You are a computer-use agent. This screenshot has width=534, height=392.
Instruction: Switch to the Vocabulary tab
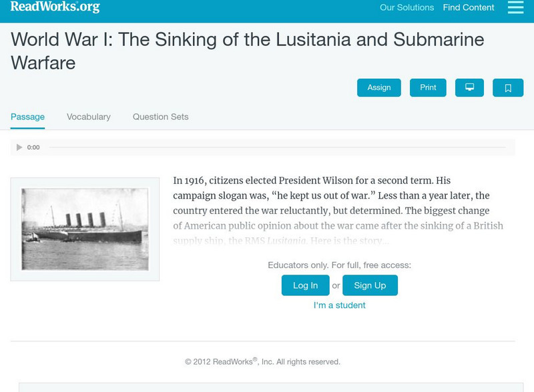coord(88,117)
